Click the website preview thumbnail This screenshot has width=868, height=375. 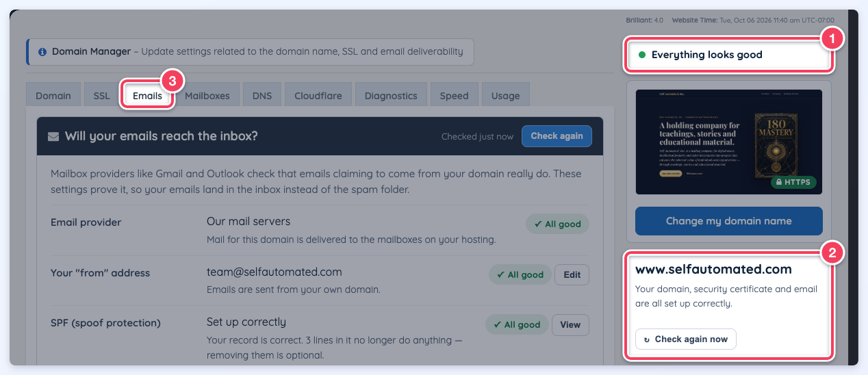coord(729,142)
